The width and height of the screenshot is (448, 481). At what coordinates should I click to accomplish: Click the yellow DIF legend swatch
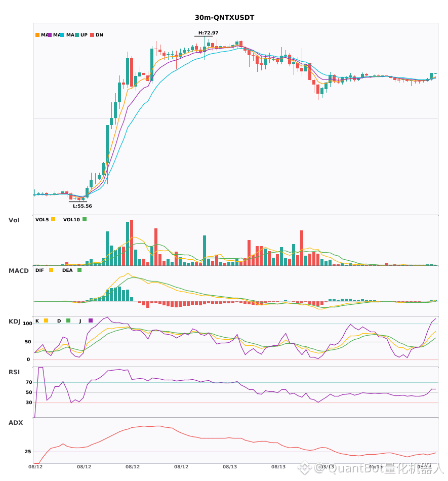pyautogui.click(x=51, y=270)
